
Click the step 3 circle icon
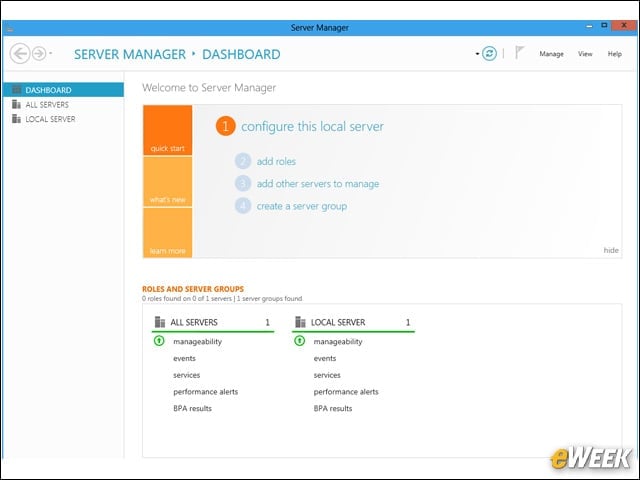(243, 184)
